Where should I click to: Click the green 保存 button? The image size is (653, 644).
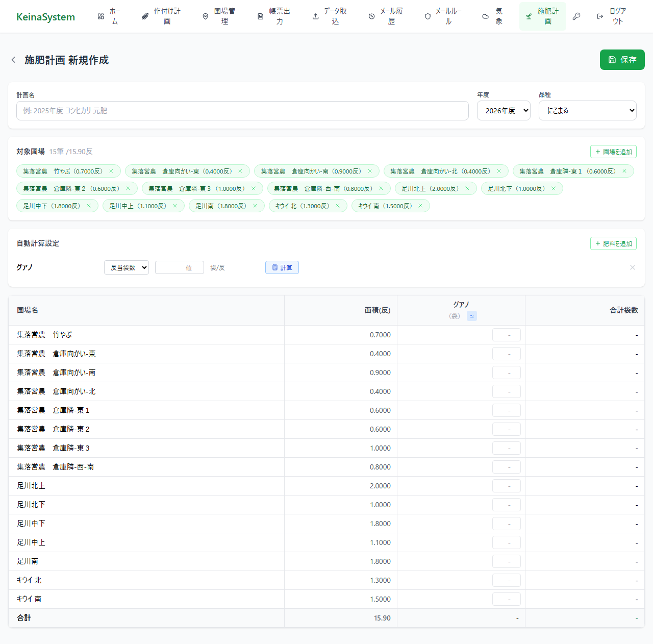(622, 60)
